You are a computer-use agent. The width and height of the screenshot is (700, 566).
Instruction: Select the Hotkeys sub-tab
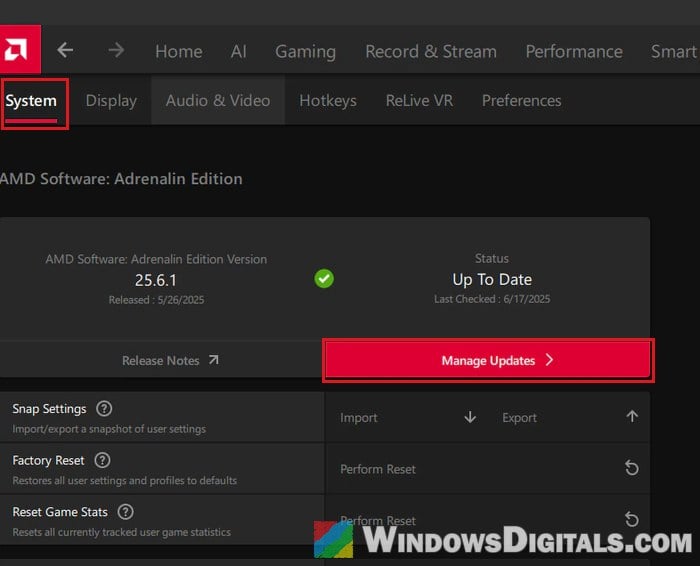point(328,101)
